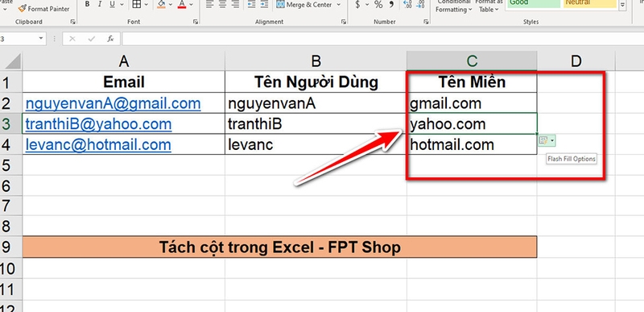Apply Comma Style

pyautogui.click(x=391, y=5)
